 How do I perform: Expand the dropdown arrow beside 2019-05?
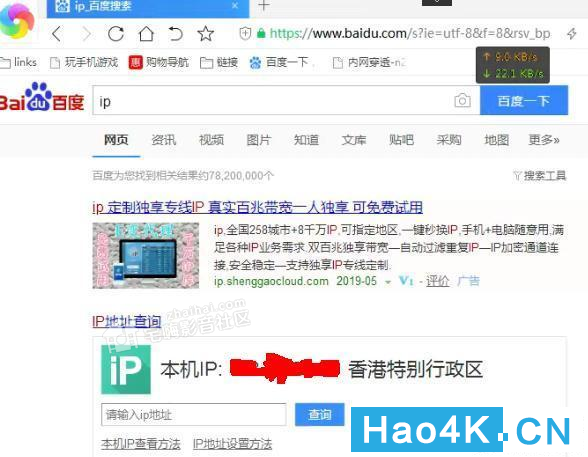pos(388,282)
